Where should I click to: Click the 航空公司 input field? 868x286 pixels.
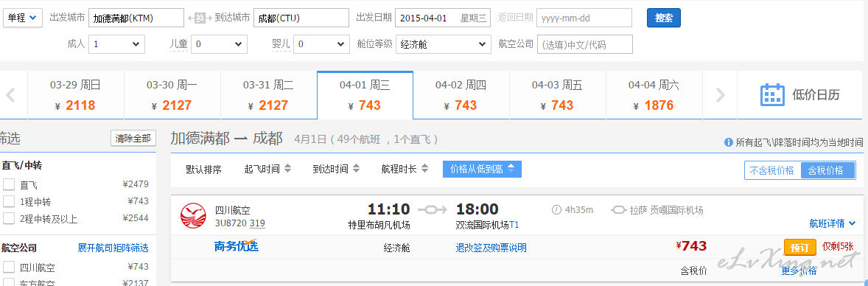pos(584,43)
